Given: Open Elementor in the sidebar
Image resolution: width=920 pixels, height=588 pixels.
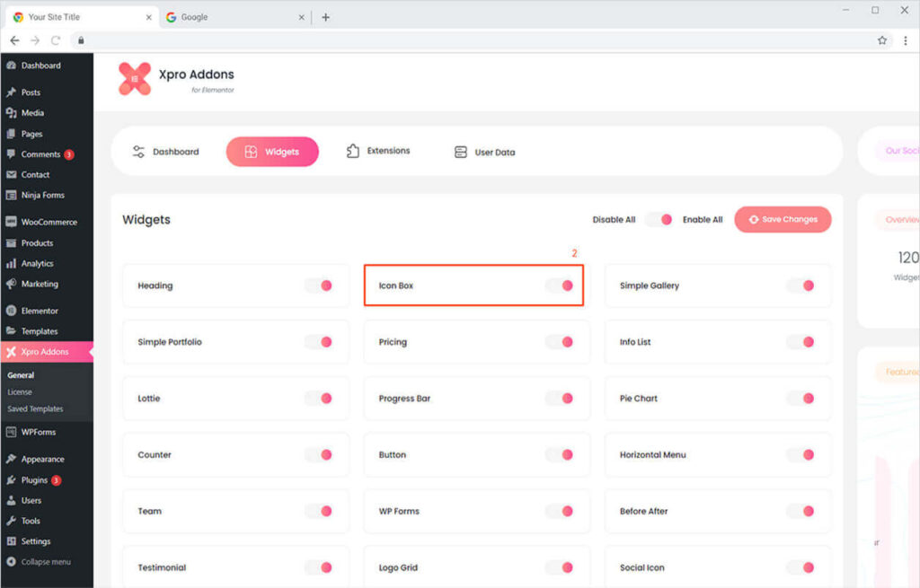Looking at the screenshot, I should point(40,311).
